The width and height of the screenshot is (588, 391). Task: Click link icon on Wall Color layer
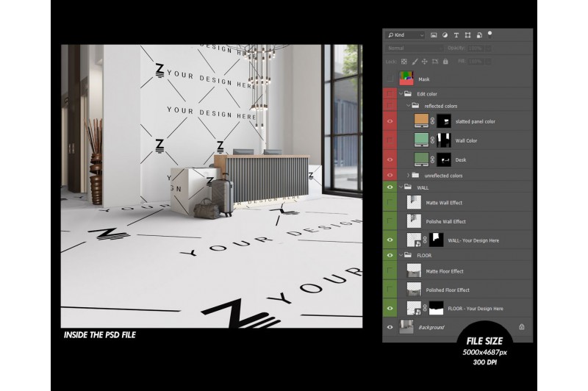click(432, 140)
